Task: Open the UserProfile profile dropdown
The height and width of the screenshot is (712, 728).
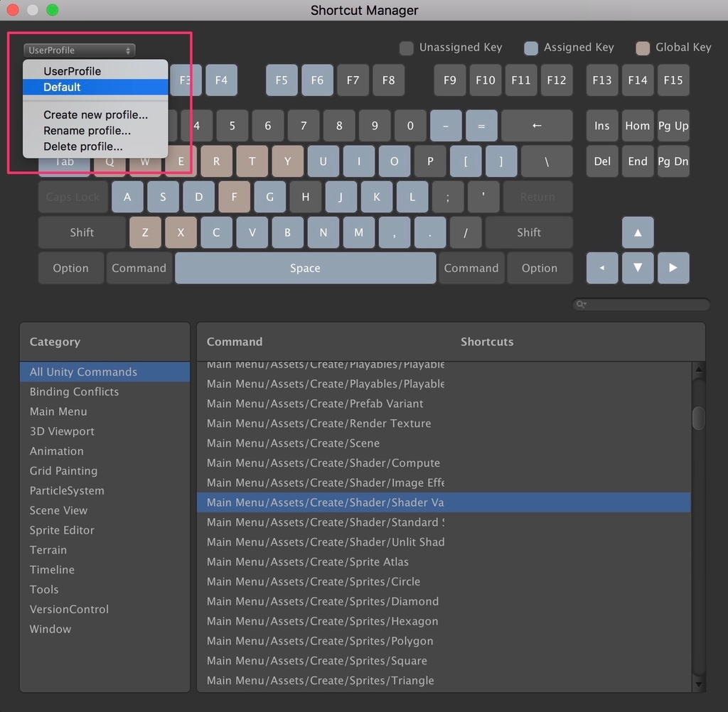Action: [x=80, y=50]
